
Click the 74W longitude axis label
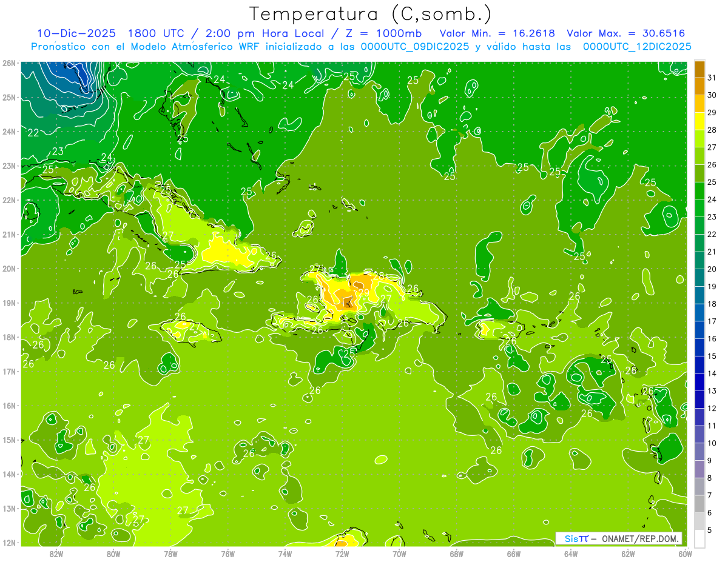(285, 553)
